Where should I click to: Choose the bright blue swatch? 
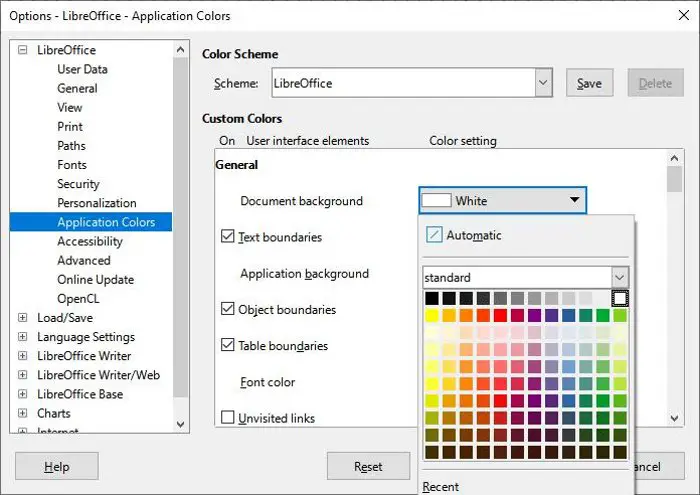pyautogui.click(x=568, y=315)
